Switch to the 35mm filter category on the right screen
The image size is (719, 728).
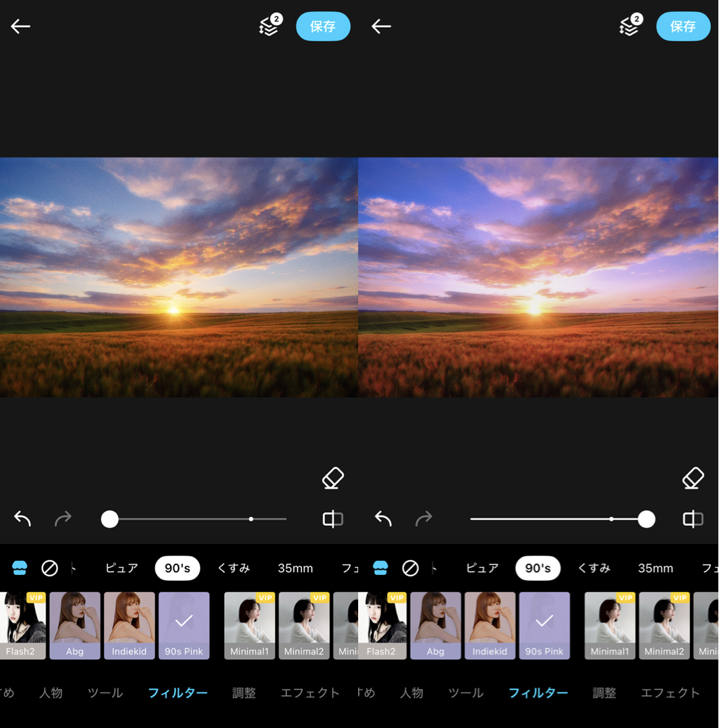[656, 568]
